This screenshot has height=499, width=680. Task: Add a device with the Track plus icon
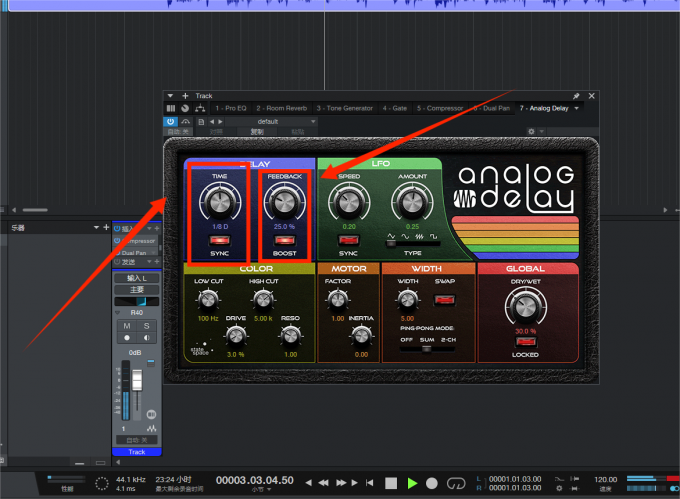tap(185, 96)
